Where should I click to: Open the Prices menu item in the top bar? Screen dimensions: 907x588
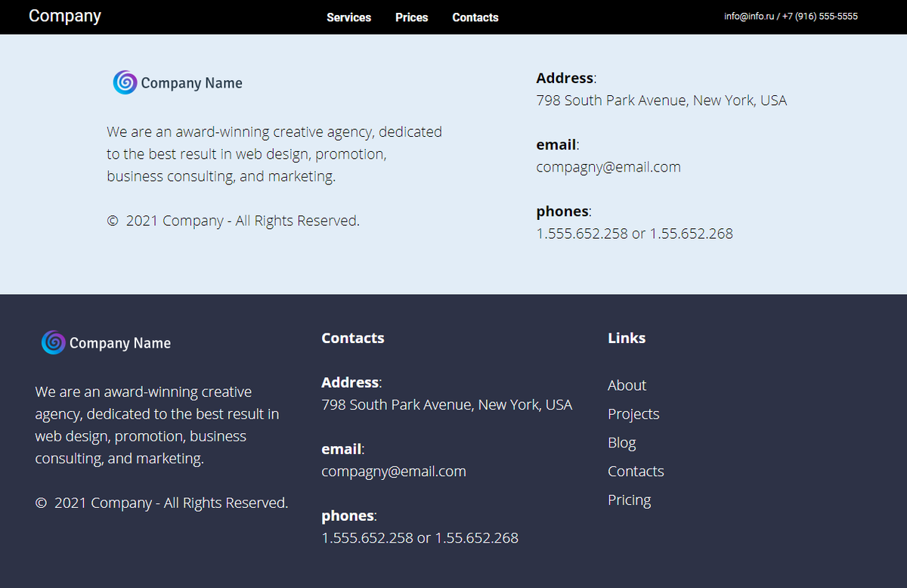coord(411,17)
